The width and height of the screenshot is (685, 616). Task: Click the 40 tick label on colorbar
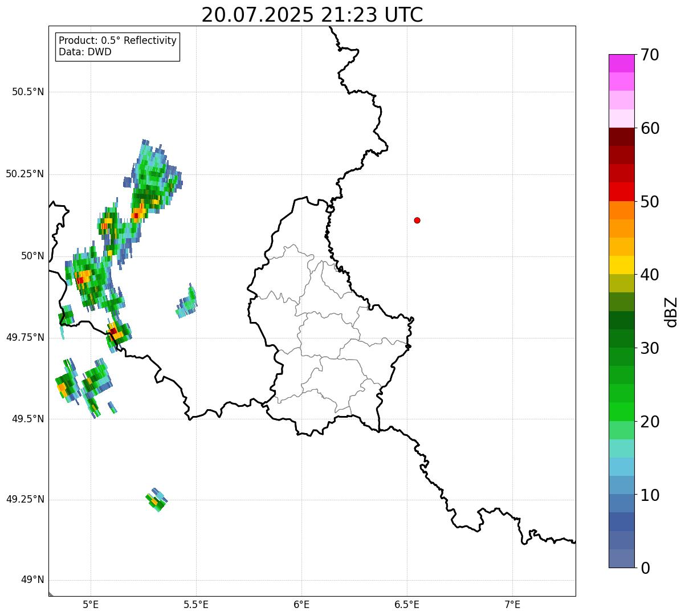click(x=650, y=275)
